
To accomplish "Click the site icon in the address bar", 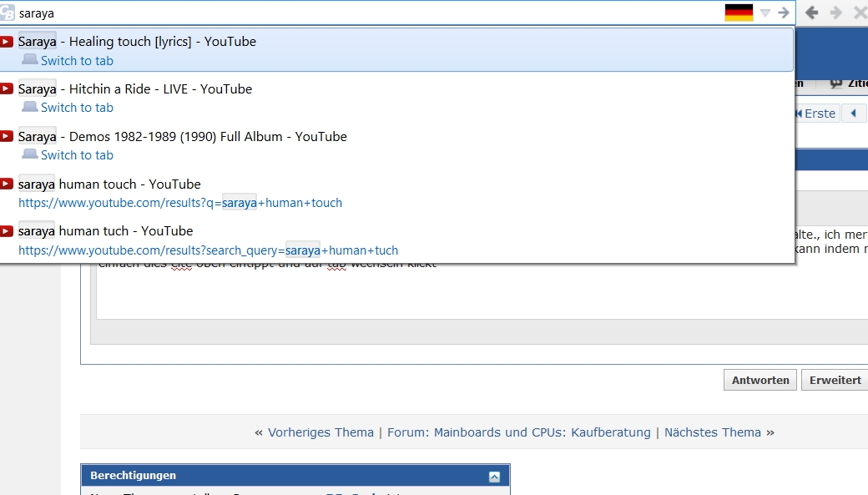I will tap(7, 13).
